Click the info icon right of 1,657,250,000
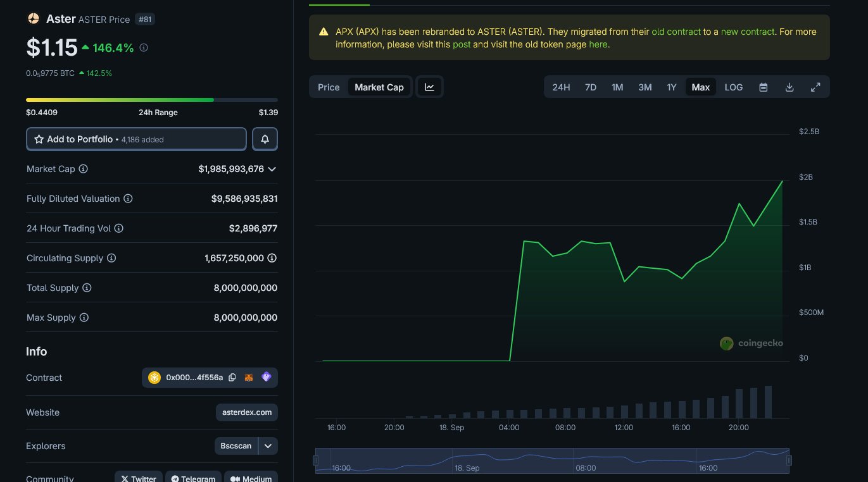This screenshot has height=482, width=868. pyautogui.click(x=272, y=258)
